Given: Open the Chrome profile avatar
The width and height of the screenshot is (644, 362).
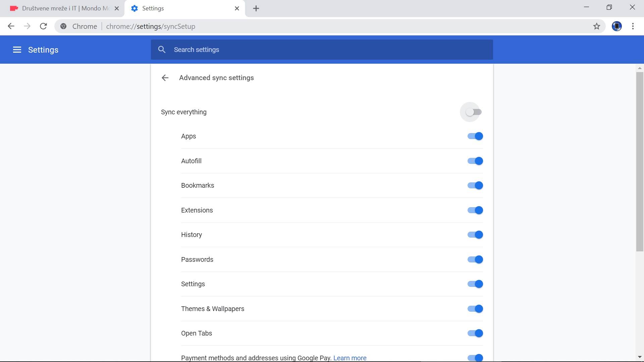Looking at the screenshot, I should click(616, 26).
